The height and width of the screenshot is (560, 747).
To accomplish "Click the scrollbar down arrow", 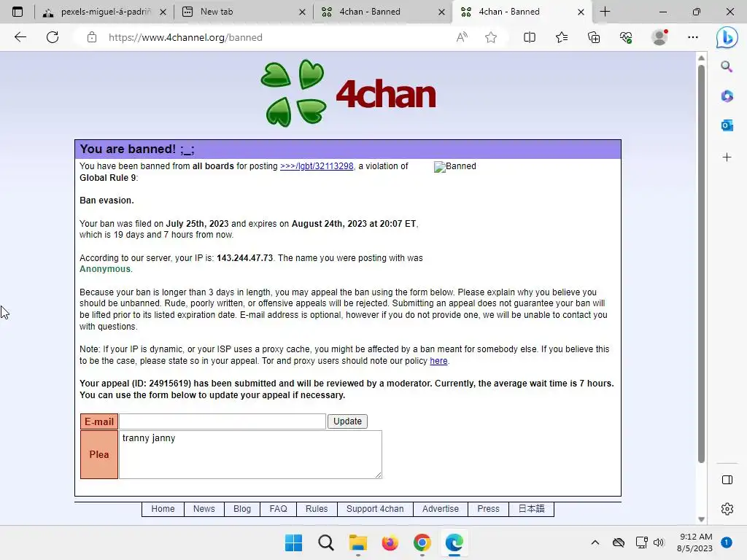I will tap(701, 519).
